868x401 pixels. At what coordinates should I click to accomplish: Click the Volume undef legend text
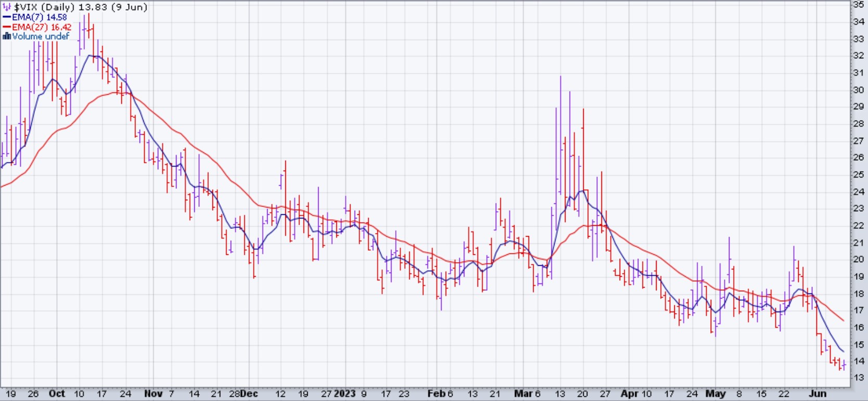click(x=41, y=36)
